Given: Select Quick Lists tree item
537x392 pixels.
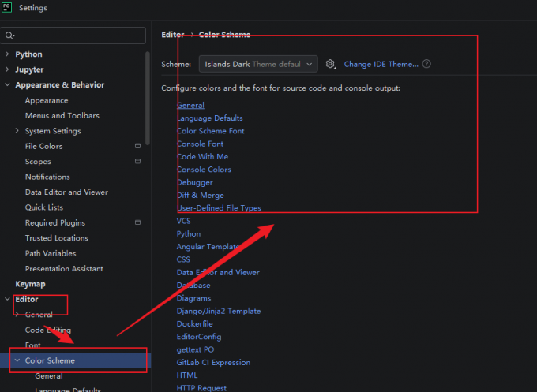Looking at the screenshot, I should (x=44, y=207).
